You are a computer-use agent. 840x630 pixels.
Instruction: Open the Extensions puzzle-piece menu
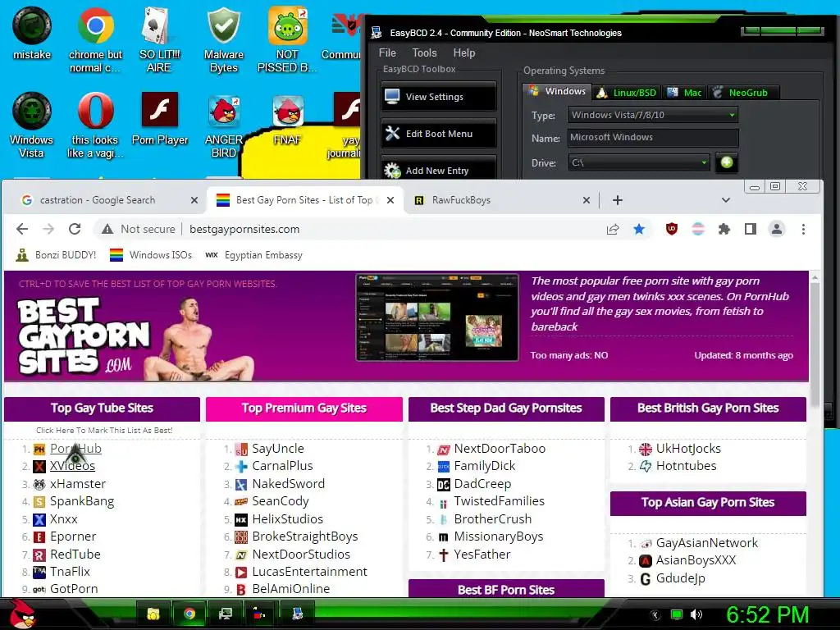point(724,230)
